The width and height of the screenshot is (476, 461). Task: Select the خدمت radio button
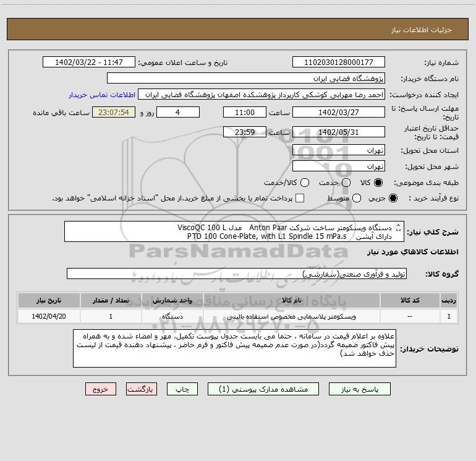tap(346, 183)
